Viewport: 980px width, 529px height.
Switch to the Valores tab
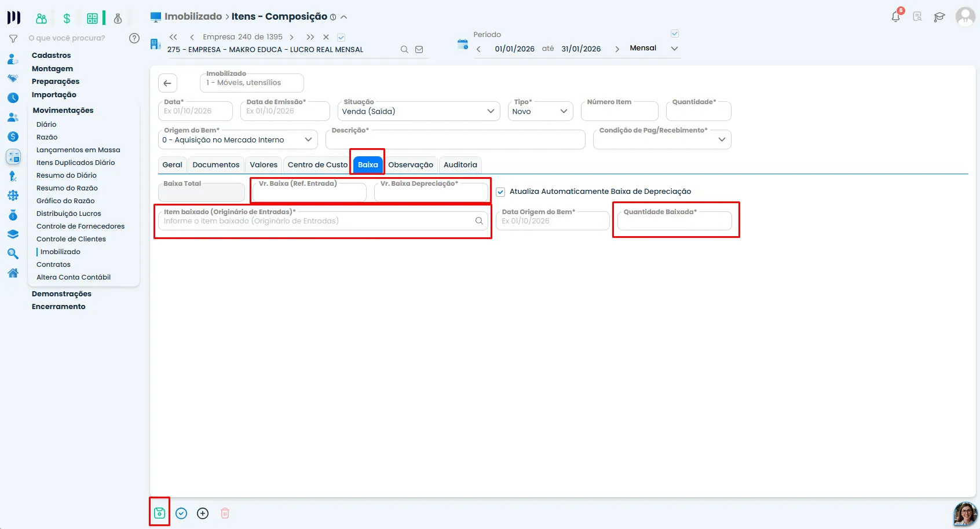coord(264,165)
